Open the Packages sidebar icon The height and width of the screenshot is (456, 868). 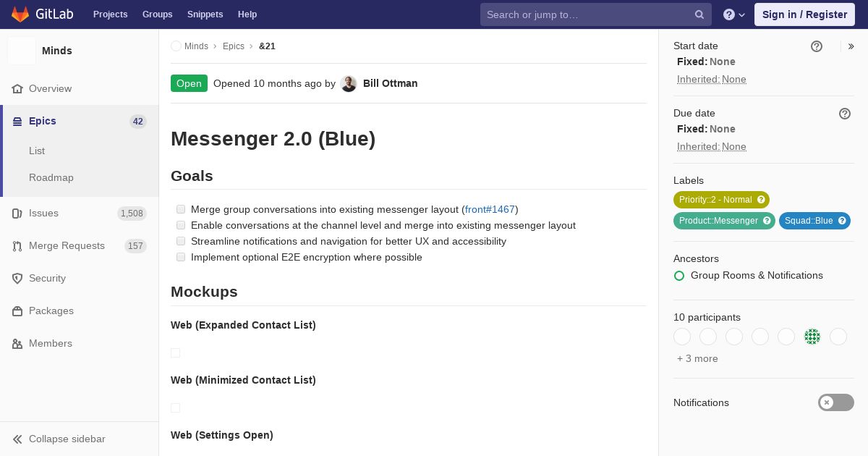(x=17, y=311)
